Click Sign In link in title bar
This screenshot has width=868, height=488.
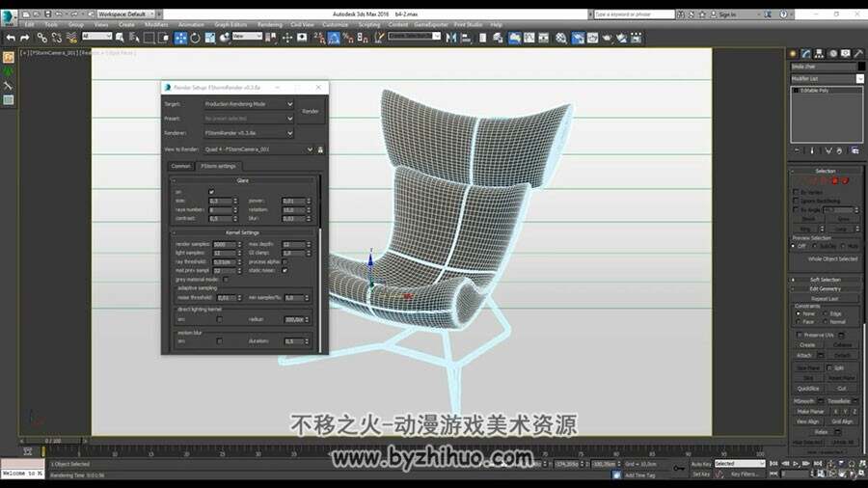pos(727,14)
